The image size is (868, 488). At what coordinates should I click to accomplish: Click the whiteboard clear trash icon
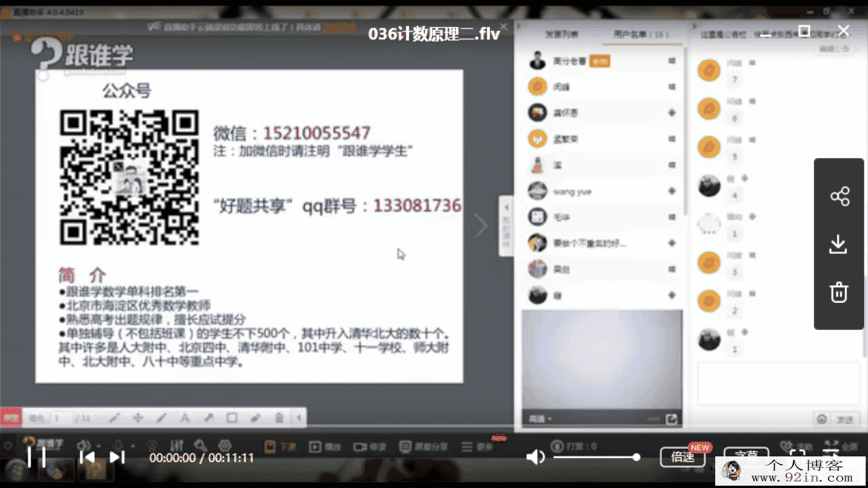tap(279, 418)
